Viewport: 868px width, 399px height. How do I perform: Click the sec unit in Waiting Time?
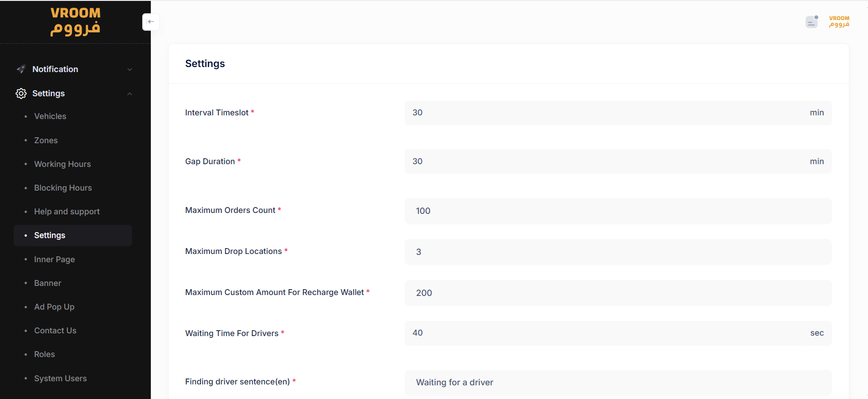tap(817, 333)
